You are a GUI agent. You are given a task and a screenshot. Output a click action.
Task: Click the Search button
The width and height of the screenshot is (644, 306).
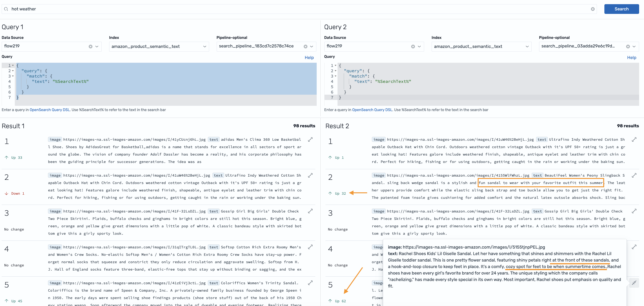621,9
